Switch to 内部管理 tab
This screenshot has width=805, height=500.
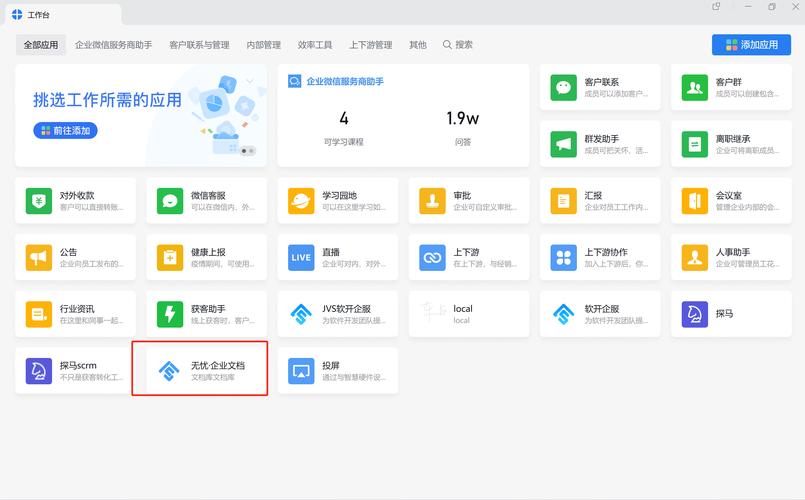click(x=263, y=45)
